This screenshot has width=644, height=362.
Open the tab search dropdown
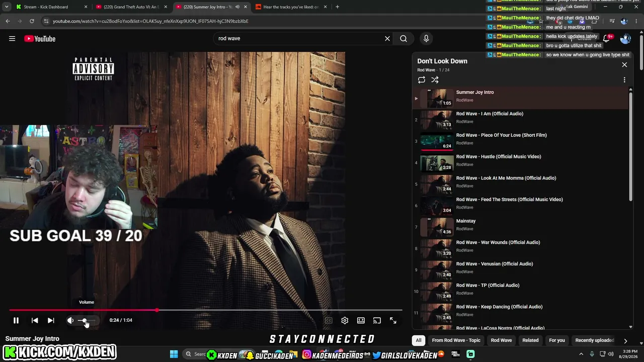[x=7, y=7]
